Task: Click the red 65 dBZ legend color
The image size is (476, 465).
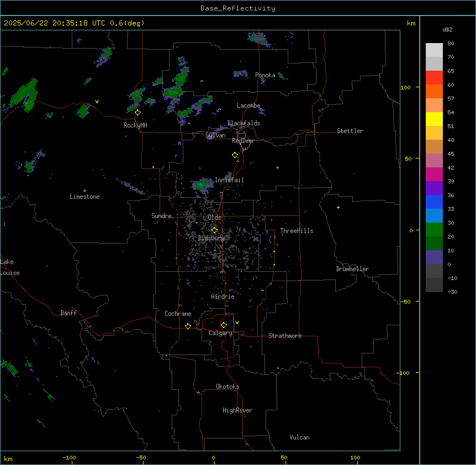Action: (434, 78)
